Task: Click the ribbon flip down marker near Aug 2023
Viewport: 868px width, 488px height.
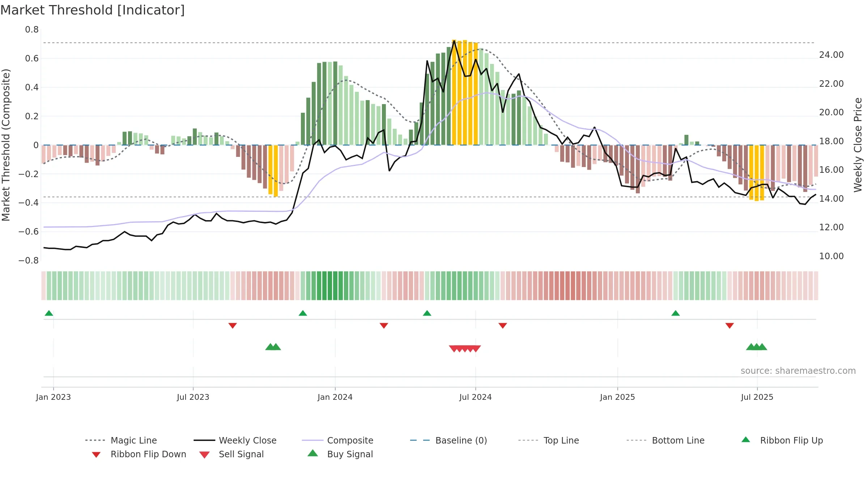Action: point(233,326)
